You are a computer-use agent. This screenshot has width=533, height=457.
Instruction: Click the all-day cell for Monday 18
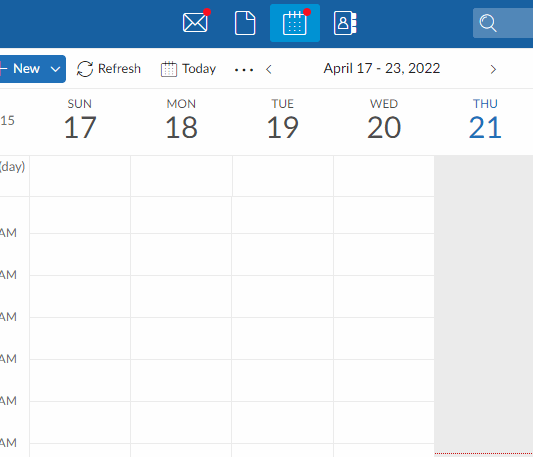182,176
